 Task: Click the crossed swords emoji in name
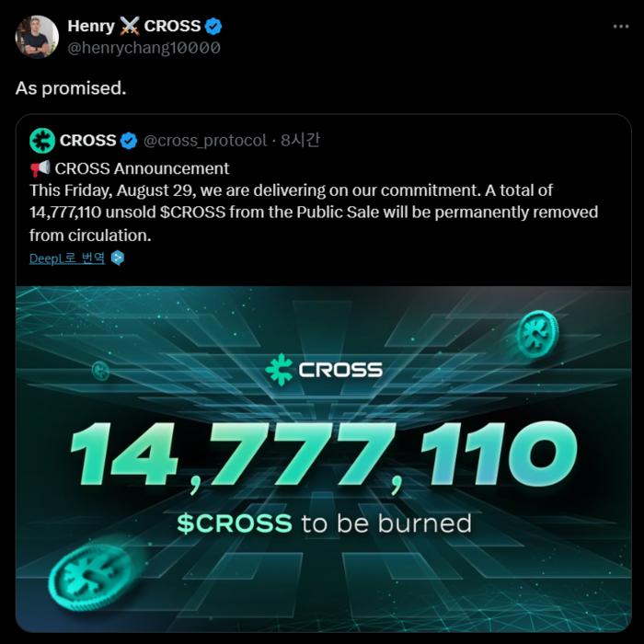click(x=130, y=26)
